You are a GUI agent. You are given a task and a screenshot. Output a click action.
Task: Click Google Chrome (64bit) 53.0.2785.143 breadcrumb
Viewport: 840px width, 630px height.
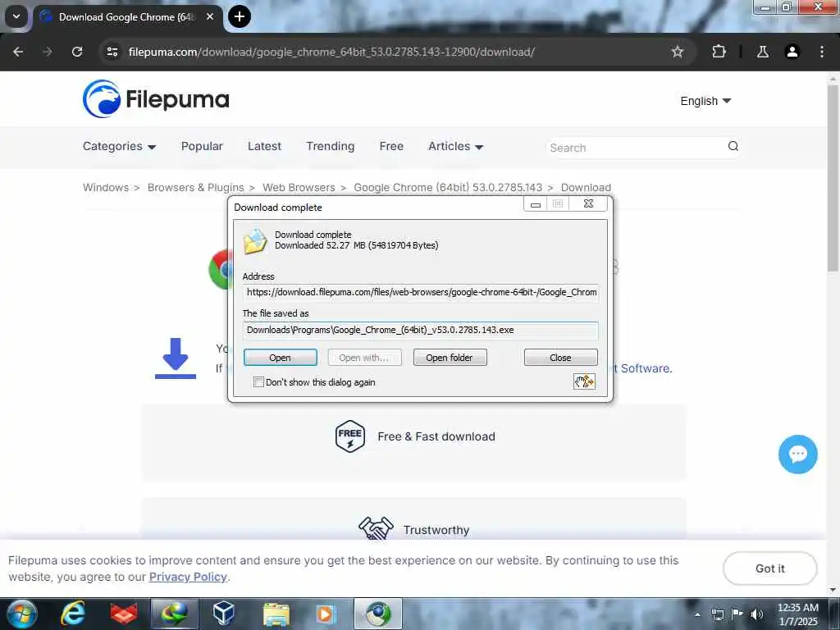click(x=448, y=188)
